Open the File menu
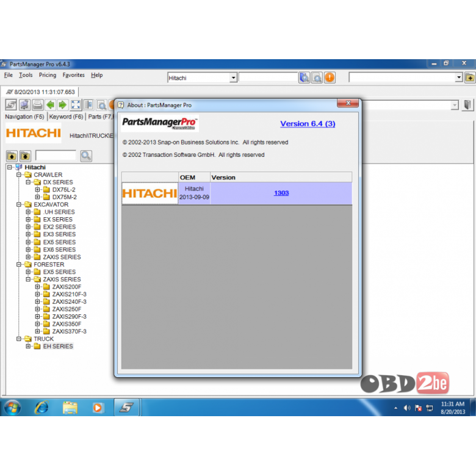The image size is (476, 476). pyautogui.click(x=8, y=75)
